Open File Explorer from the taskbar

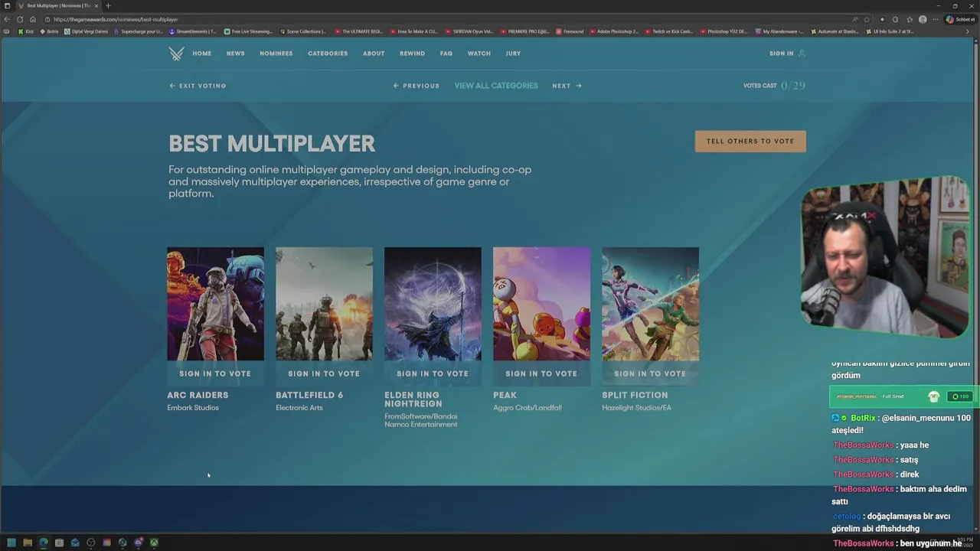(28, 543)
